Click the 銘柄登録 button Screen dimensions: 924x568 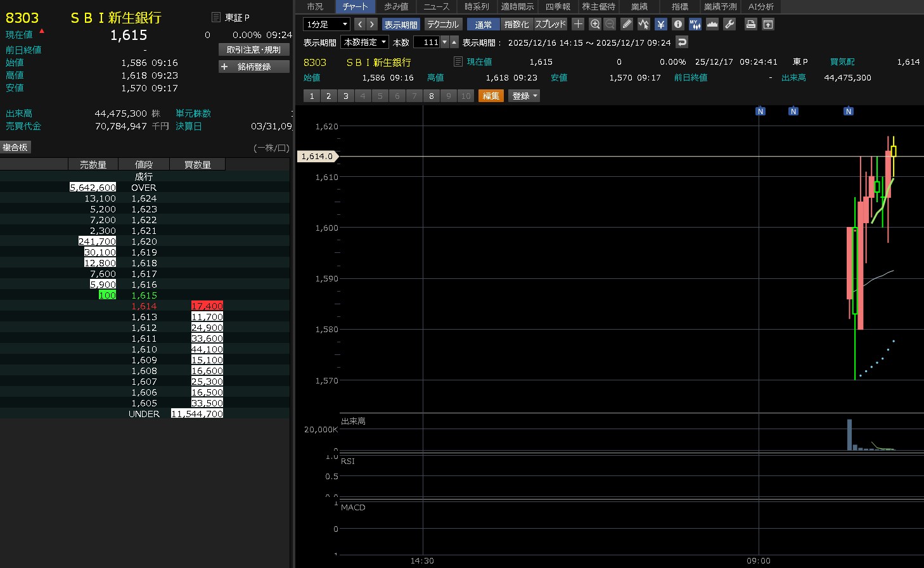[253, 67]
